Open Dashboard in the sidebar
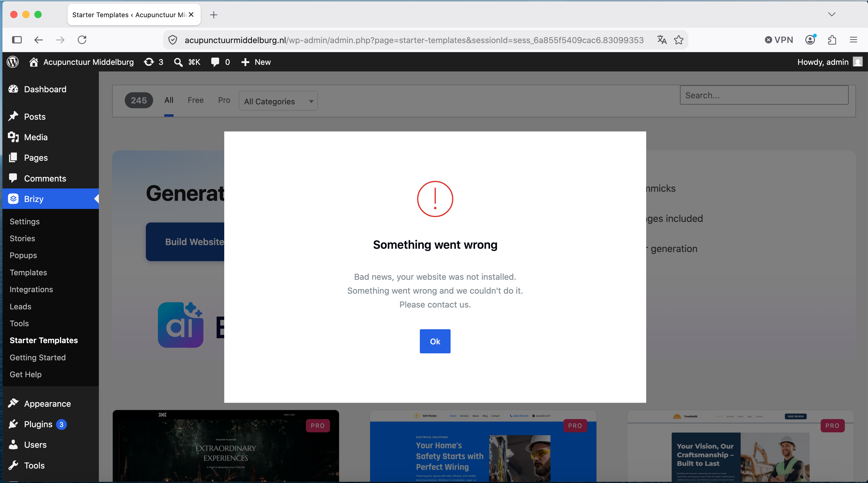Image resolution: width=868 pixels, height=483 pixels. [x=51, y=89]
